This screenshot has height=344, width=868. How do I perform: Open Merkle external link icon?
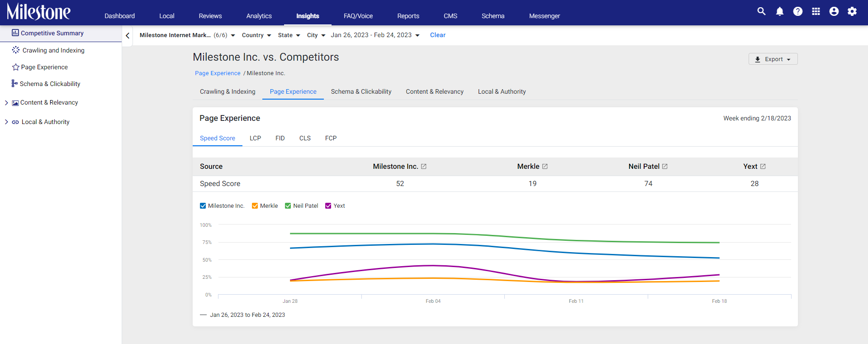[545, 167]
